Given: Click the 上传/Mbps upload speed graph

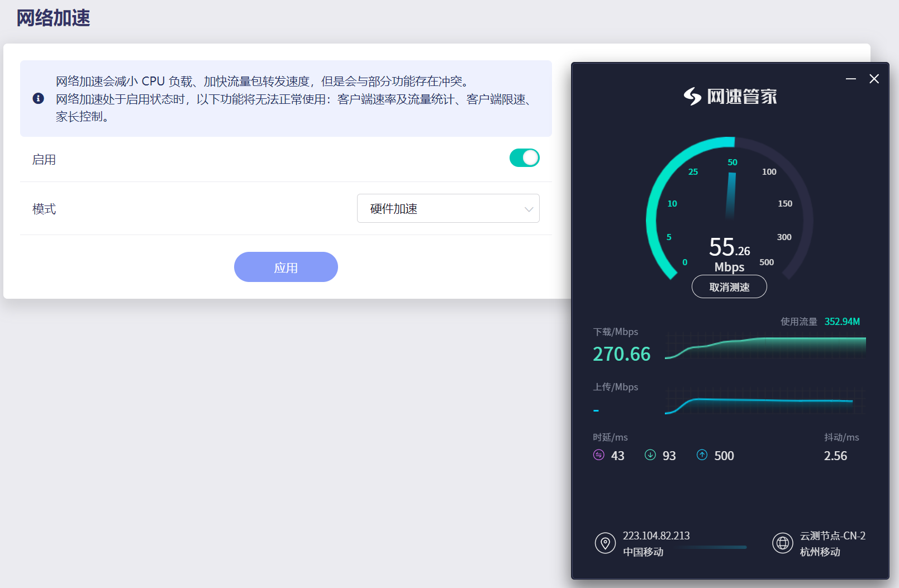Looking at the screenshot, I should tap(765, 401).
